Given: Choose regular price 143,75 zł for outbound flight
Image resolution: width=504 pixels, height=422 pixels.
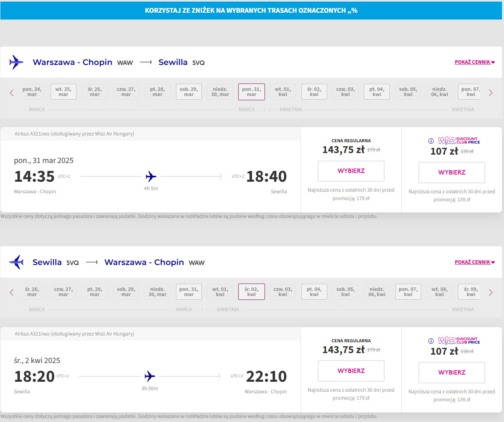Looking at the screenshot, I should [x=351, y=171].
